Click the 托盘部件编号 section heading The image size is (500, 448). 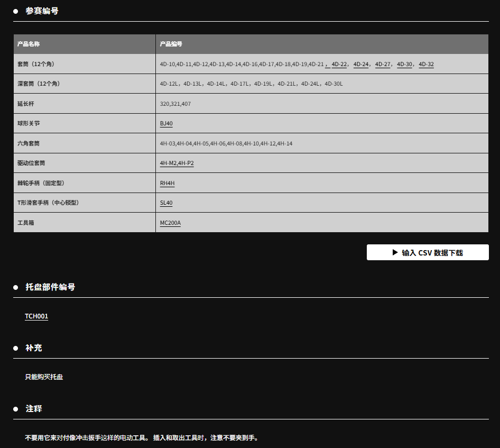click(x=50, y=287)
